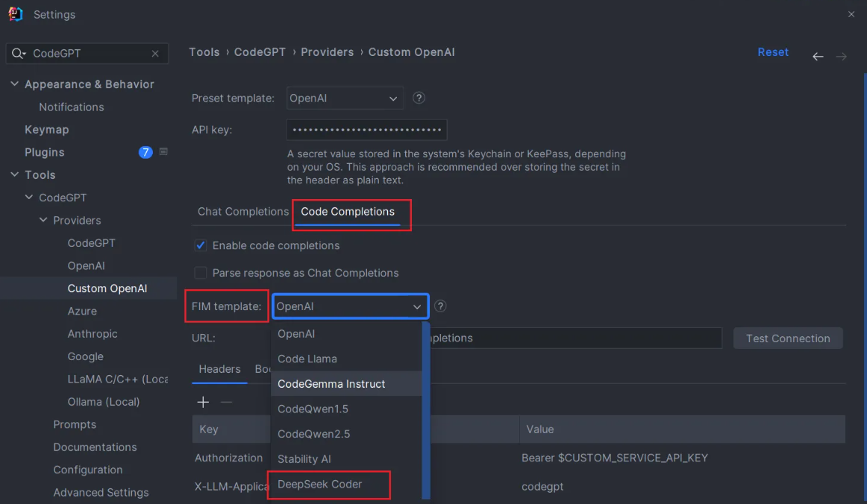Image resolution: width=867 pixels, height=504 pixels.
Task: Open Keymap settings page
Action: coord(47,129)
